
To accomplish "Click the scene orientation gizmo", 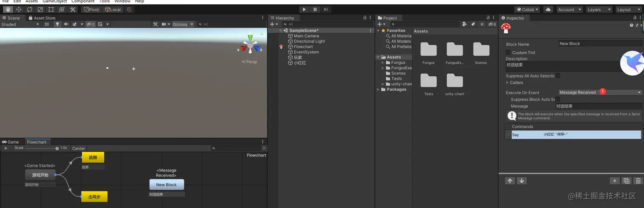I will point(250,44).
